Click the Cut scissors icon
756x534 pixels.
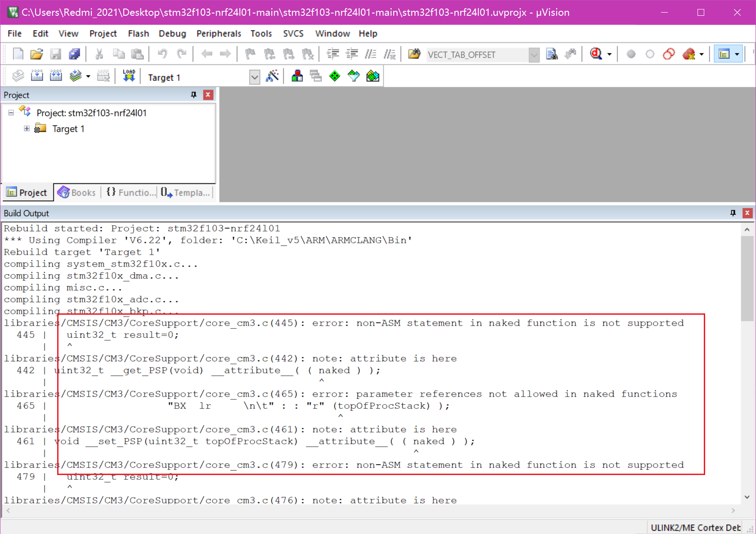click(x=99, y=54)
